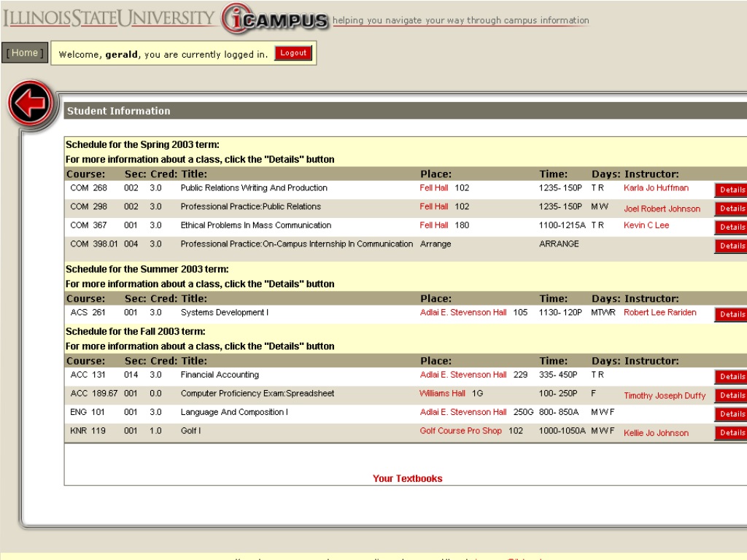Viewport: 747px width, 560px height.
Task: Open Adlai E. Stevenson Hall link for ACS 261
Action: [x=463, y=312]
